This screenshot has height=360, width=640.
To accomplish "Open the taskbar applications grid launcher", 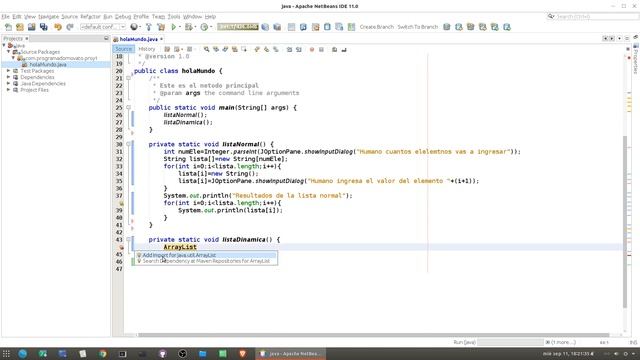I will (x=6, y=354).
